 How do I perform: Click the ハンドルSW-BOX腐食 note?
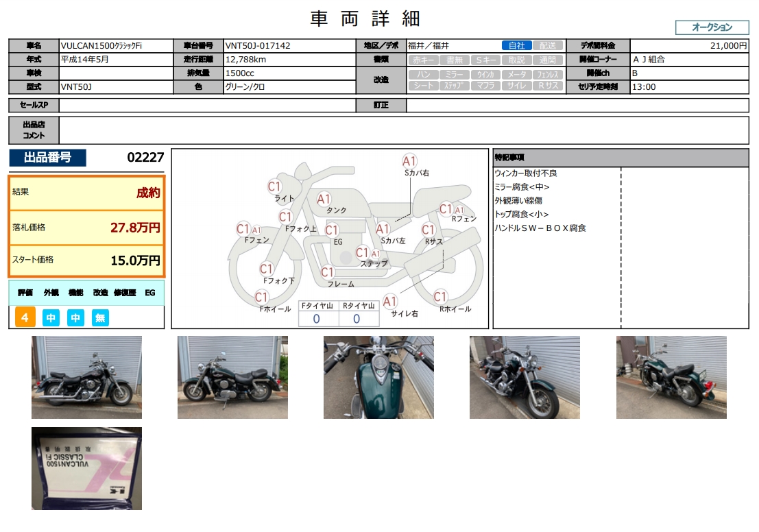click(540, 228)
